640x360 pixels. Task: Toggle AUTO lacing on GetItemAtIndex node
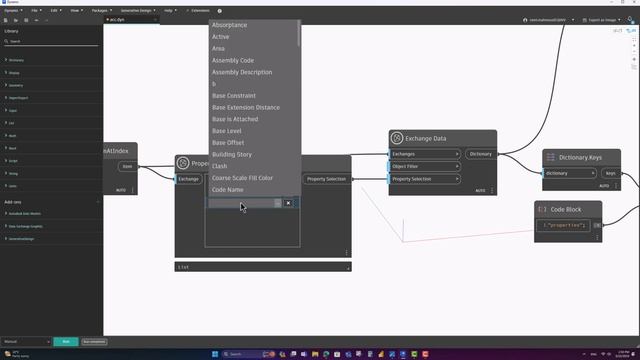(121, 190)
